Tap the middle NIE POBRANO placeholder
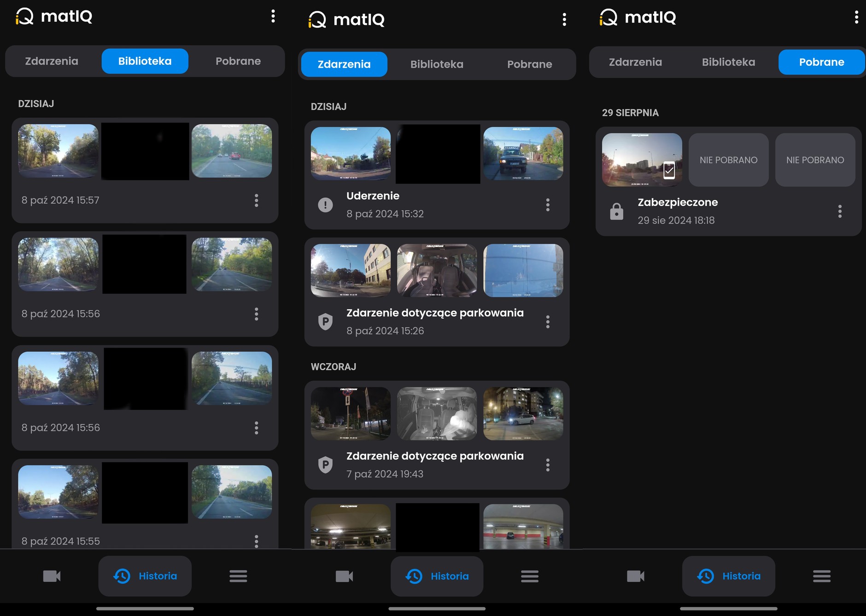Viewport: 866px width, 616px height. (728, 160)
